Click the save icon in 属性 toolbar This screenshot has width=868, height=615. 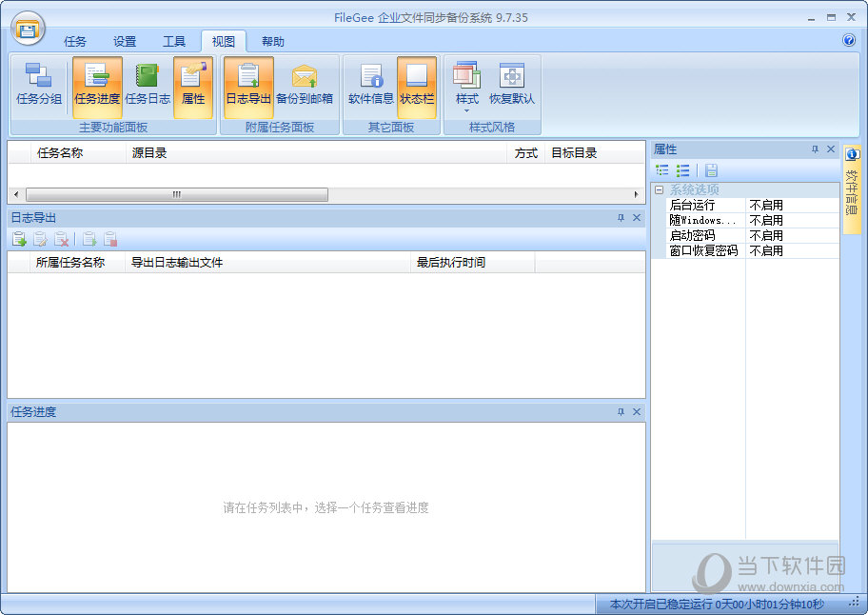click(711, 170)
